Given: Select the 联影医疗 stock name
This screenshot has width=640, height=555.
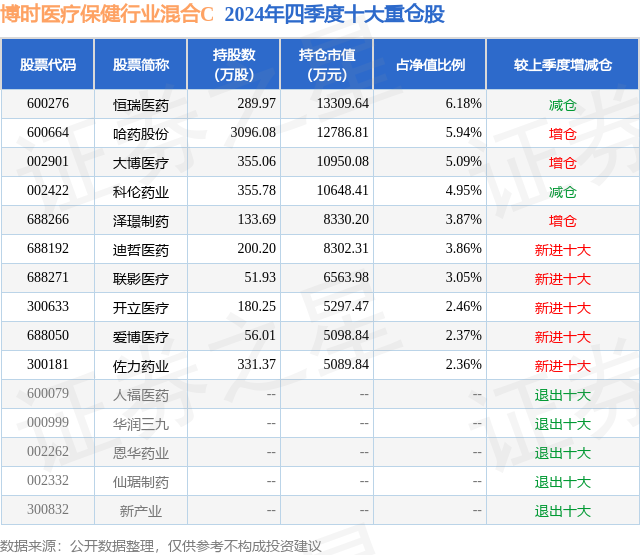Looking at the screenshot, I should click(141, 279).
